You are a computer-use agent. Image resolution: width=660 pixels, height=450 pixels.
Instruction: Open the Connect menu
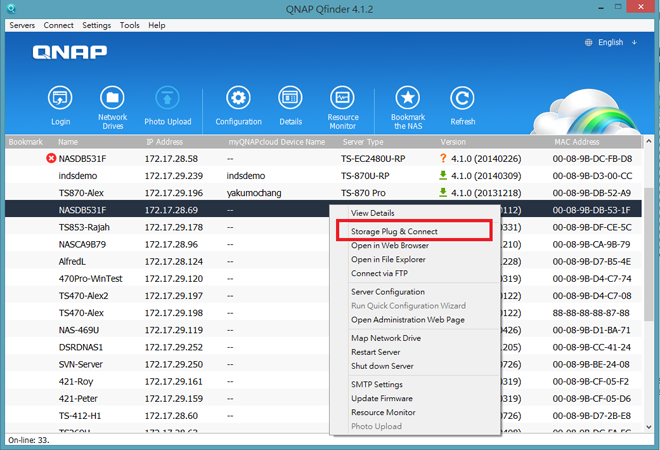(59, 25)
